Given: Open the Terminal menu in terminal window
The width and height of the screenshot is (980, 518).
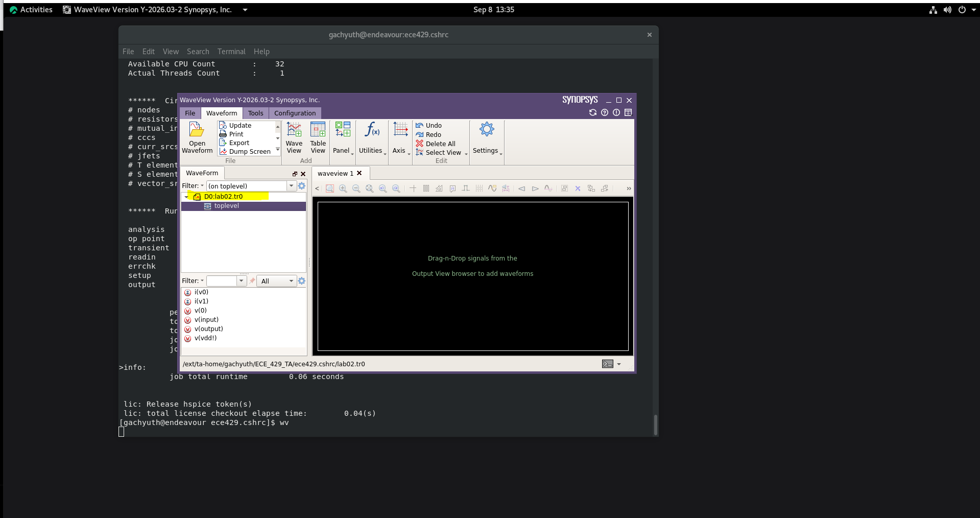Looking at the screenshot, I should (231, 52).
